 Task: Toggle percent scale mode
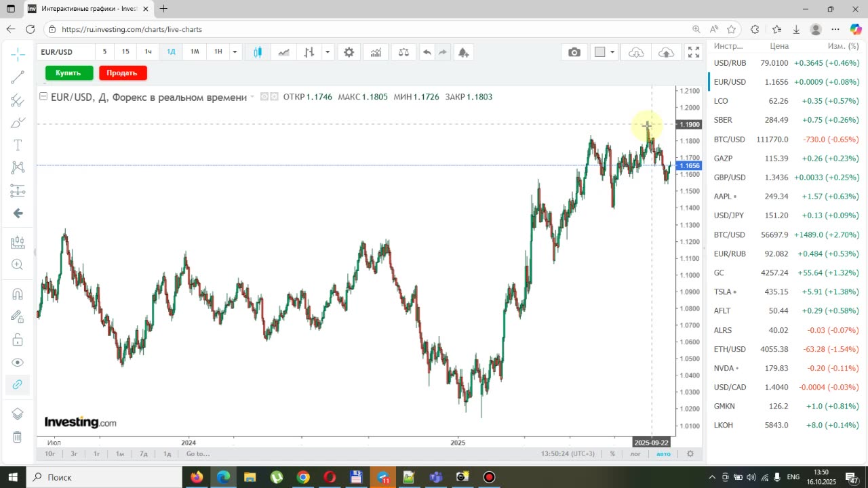[x=612, y=454]
